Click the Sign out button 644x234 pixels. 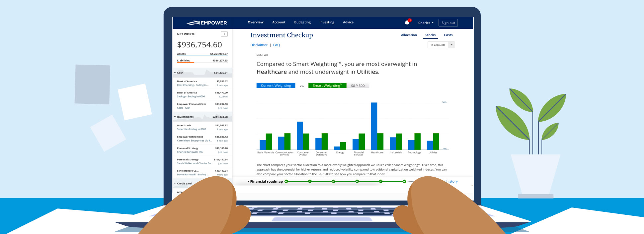pos(448,23)
